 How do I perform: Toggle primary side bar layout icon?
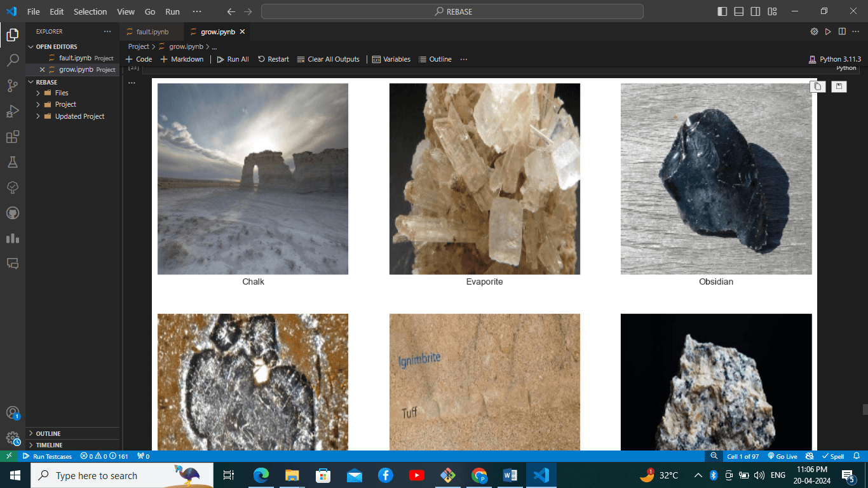(x=722, y=11)
